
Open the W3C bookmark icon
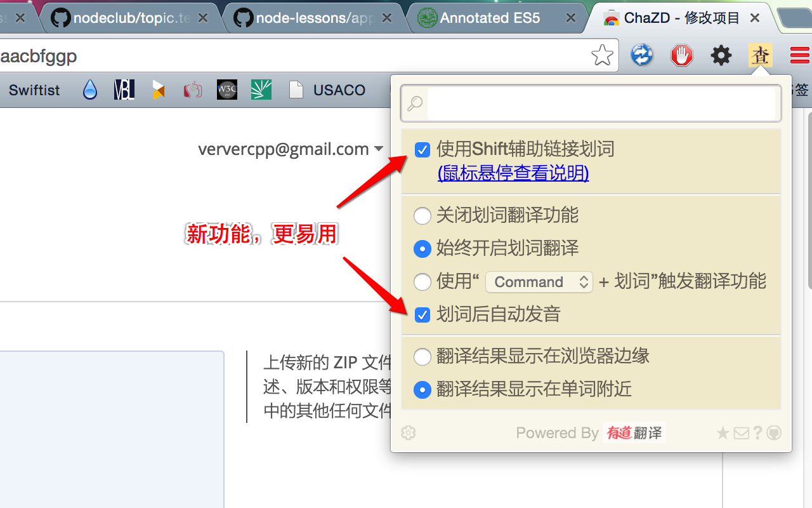click(226, 90)
